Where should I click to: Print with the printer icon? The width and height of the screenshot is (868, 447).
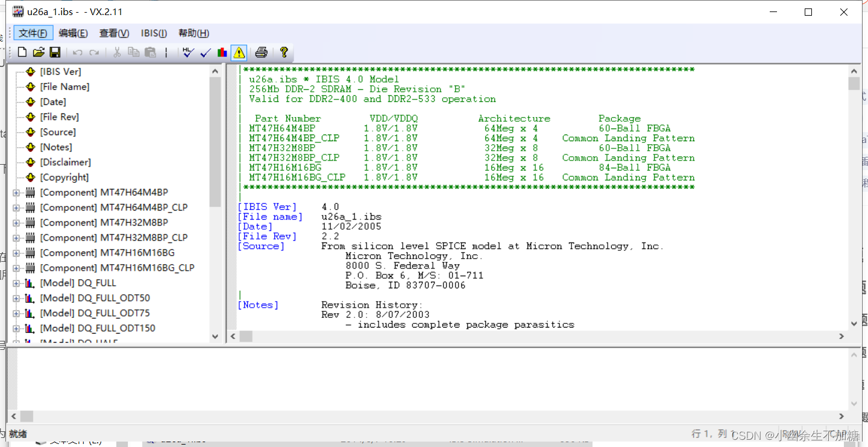pyautogui.click(x=261, y=52)
